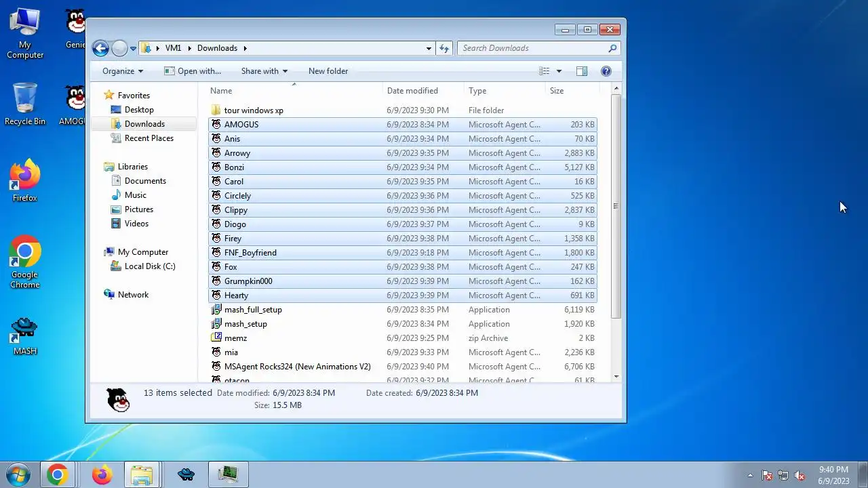
Task: Open Pictures library in sidebar
Action: (139, 209)
